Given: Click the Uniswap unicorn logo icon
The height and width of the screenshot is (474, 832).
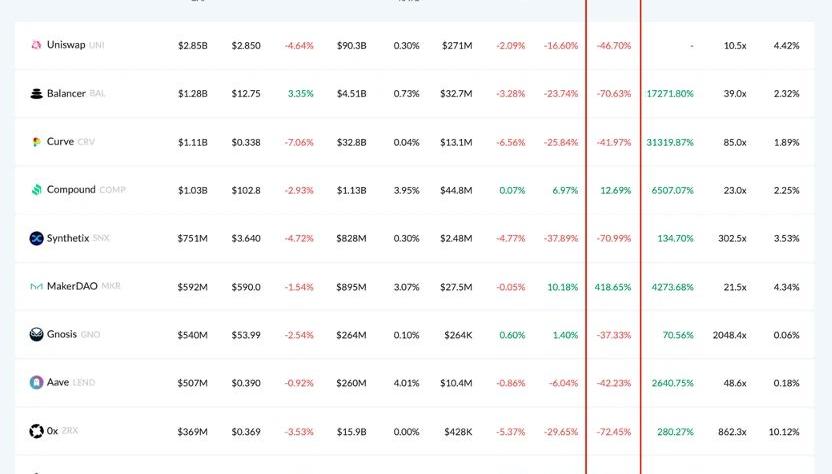Looking at the screenshot, I should 36,45.
